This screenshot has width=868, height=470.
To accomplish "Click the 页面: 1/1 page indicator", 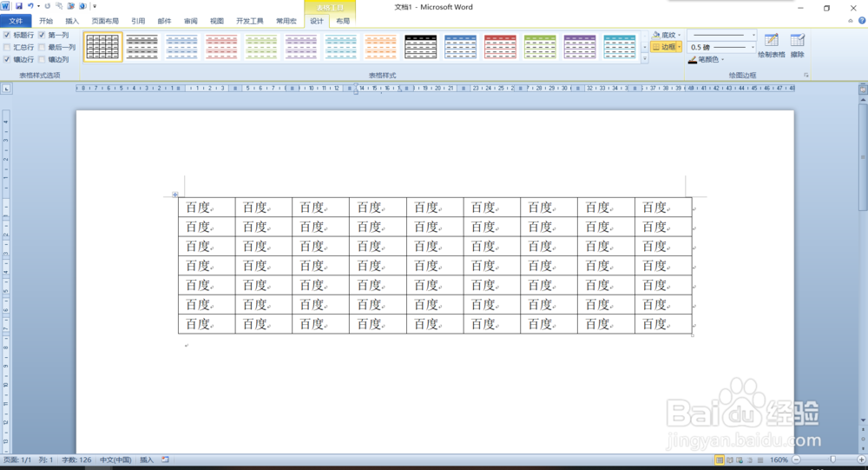I will 17,460.
